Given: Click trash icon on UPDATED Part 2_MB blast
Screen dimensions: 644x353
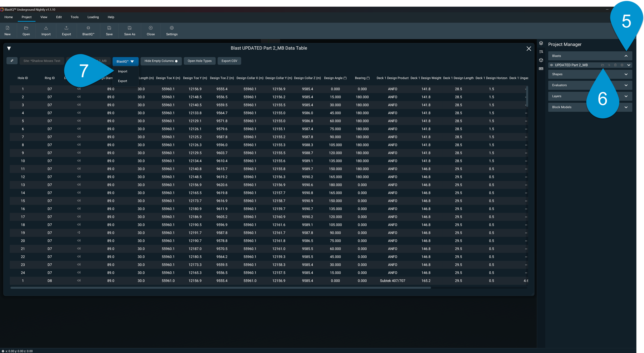Looking at the screenshot, I should pyautogui.click(x=615, y=65).
